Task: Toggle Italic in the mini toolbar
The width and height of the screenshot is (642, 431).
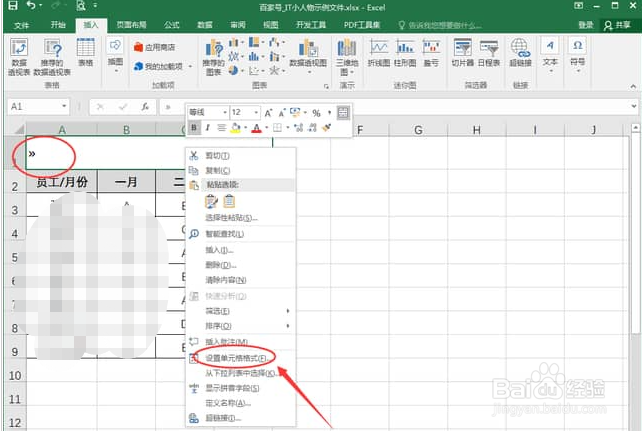Action: [x=208, y=128]
